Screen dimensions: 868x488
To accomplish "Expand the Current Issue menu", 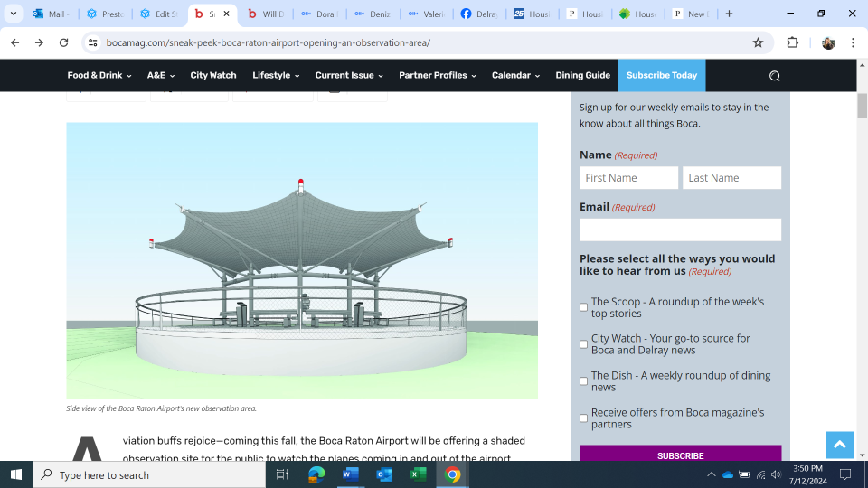I will coord(349,75).
